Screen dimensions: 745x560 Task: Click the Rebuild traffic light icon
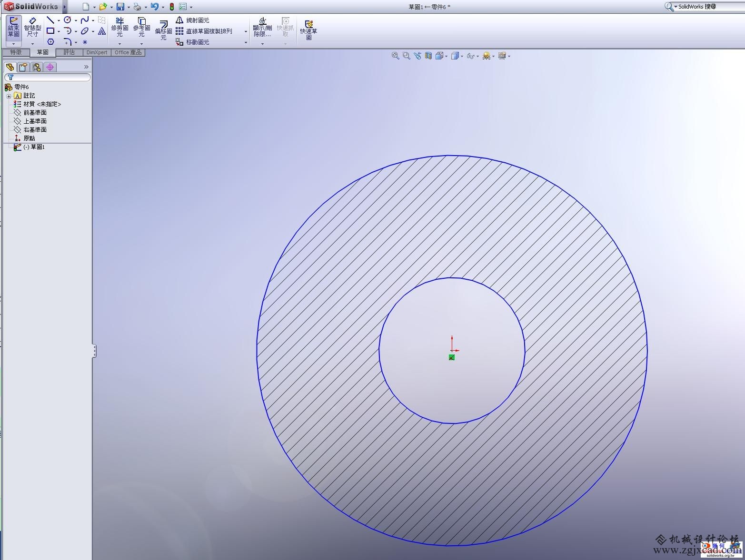coord(171,7)
